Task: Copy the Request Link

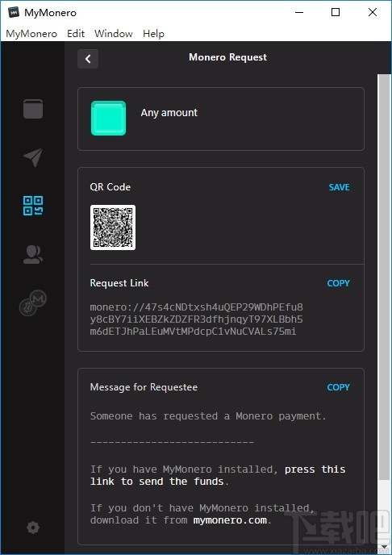Action: (338, 283)
